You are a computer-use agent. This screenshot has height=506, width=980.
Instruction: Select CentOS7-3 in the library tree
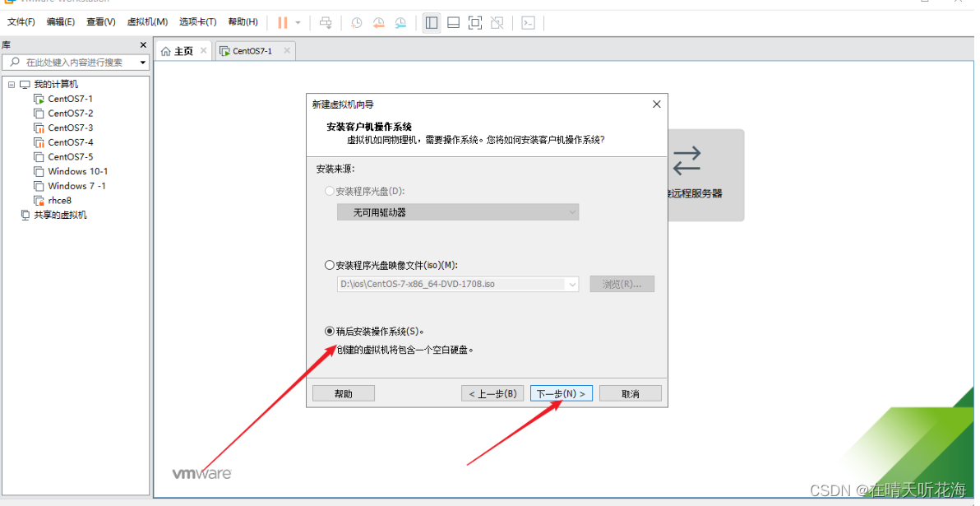pos(70,128)
